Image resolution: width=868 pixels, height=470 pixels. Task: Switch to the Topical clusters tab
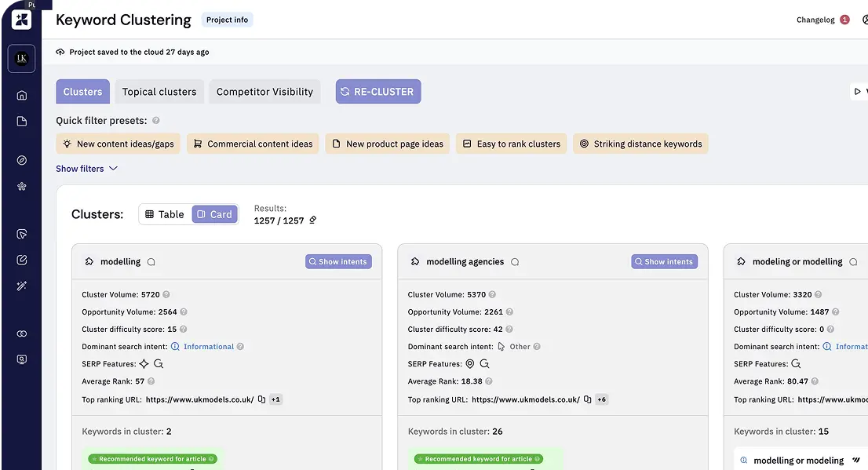click(159, 91)
